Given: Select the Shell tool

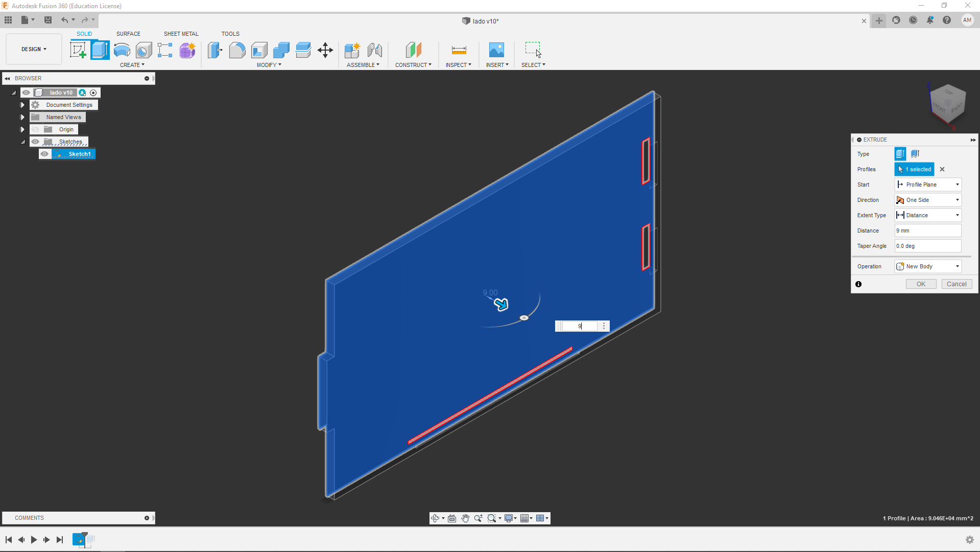Looking at the screenshot, I should pos(259,50).
